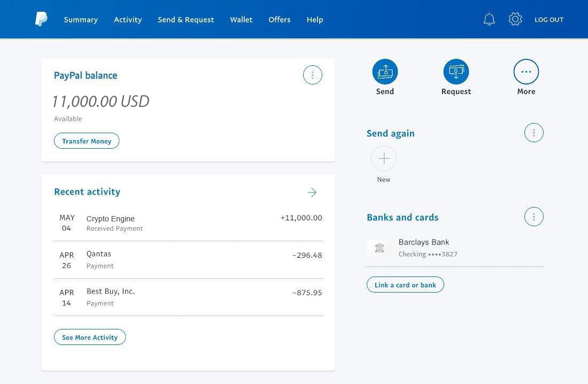Viewport: 588px width, 384px height.
Task: Open Send again options menu
Action: click(x=533, y=133)
